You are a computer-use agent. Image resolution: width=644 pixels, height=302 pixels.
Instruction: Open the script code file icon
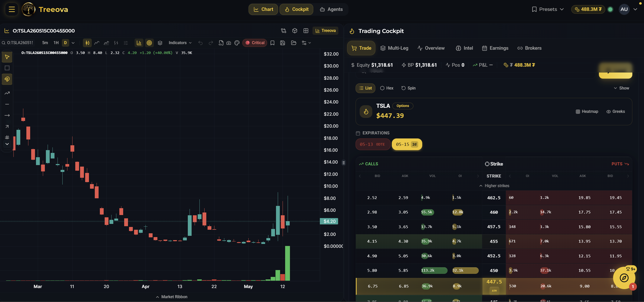click(x=221, y=43)
